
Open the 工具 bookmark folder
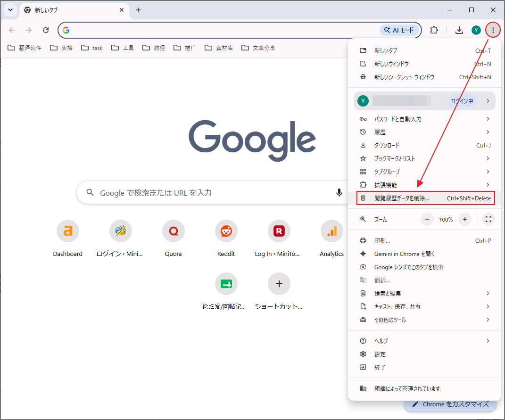pos(123,48)
